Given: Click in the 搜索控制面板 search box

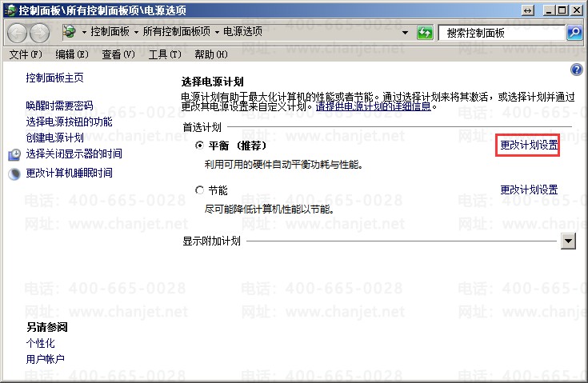Looking at the screenshot, I should point(502,33).
